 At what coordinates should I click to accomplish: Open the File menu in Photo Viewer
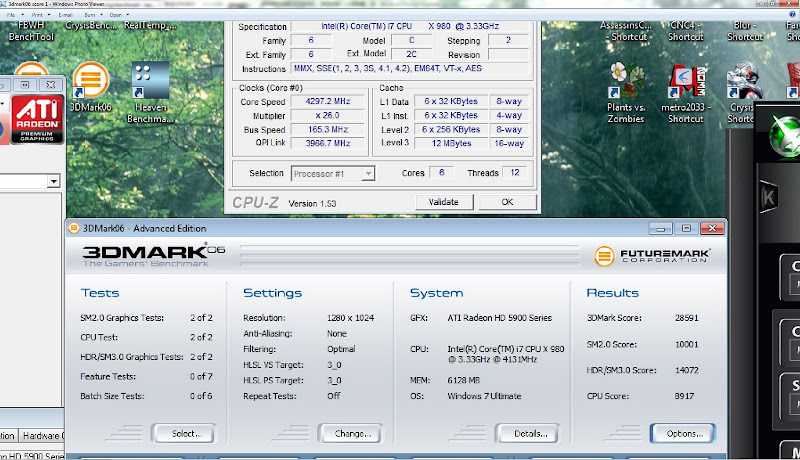pos(12,16)
